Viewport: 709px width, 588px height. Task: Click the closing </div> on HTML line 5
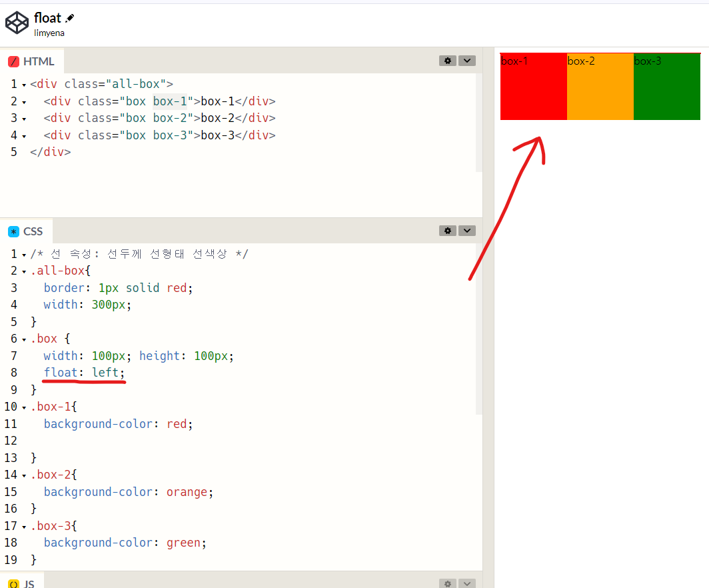[50, 152]
